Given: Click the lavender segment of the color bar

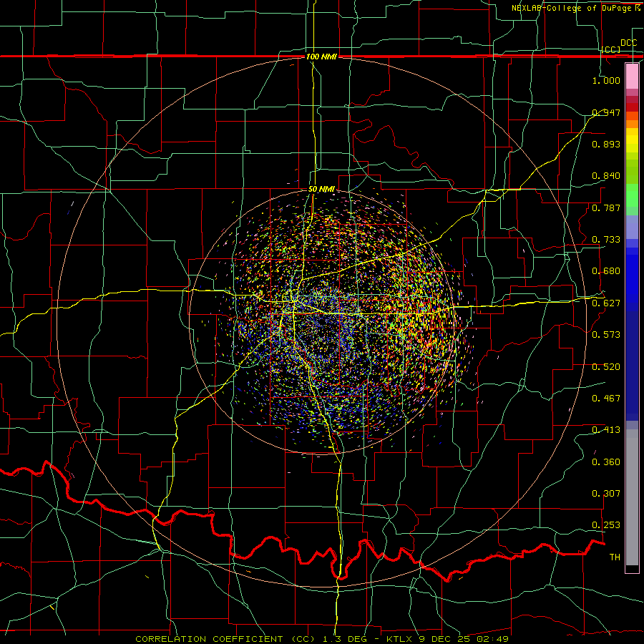Looking at the screenshot, I should tap(632, 227).
